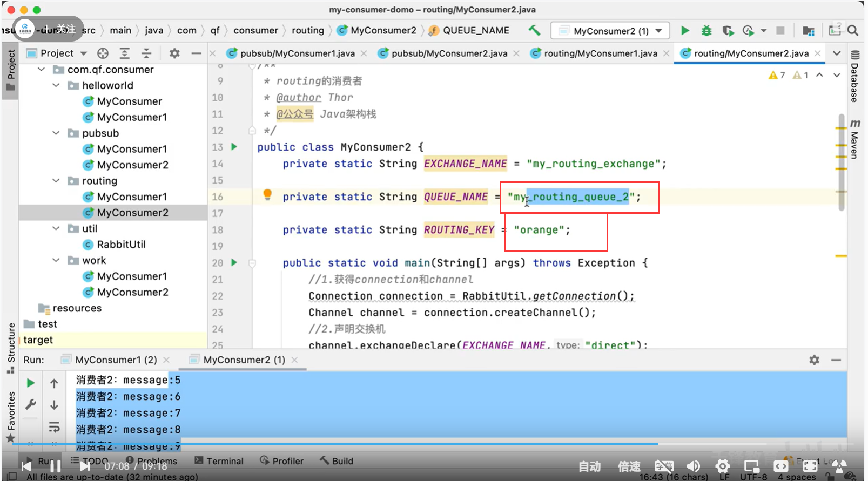Start debugging with the green bug icon
The width and height of the screenshot is (868, 481).
[706, 31]
